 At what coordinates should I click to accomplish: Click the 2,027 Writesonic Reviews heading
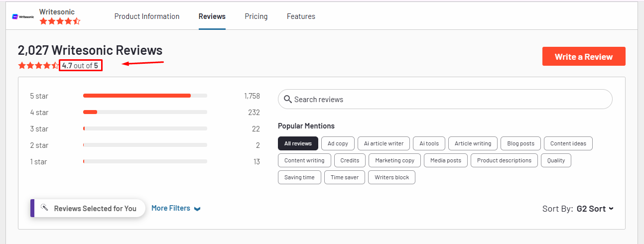90,50
